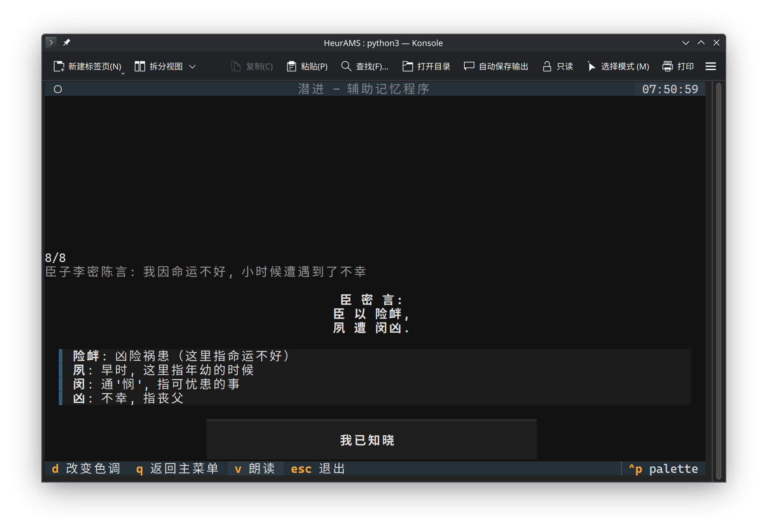Click the terminal vertical scrollbar

pos(719,281)
